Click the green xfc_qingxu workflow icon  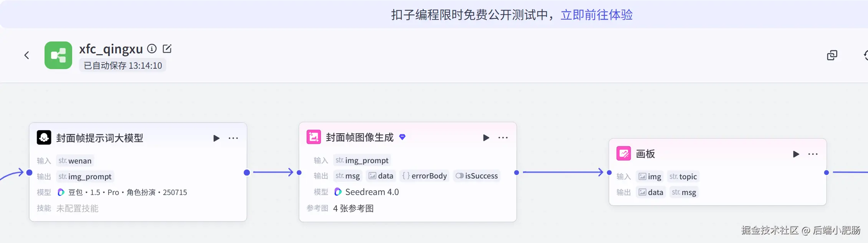pos(58,55)
